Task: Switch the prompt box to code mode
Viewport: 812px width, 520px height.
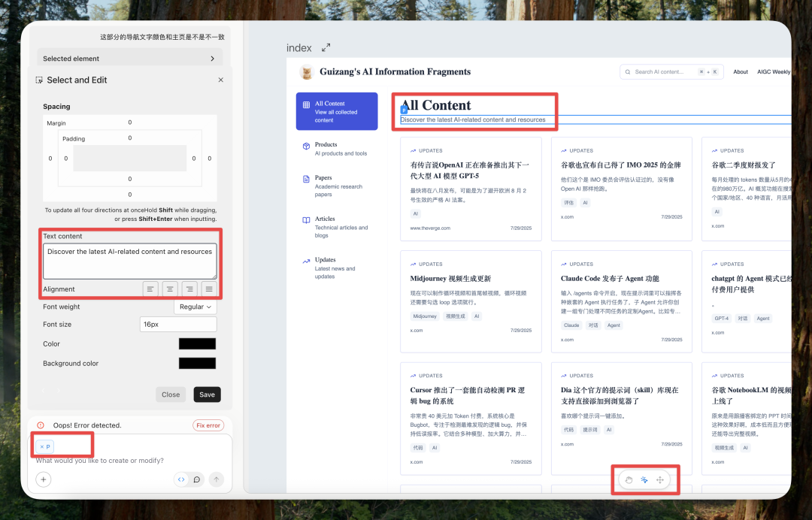Action: 181,479
